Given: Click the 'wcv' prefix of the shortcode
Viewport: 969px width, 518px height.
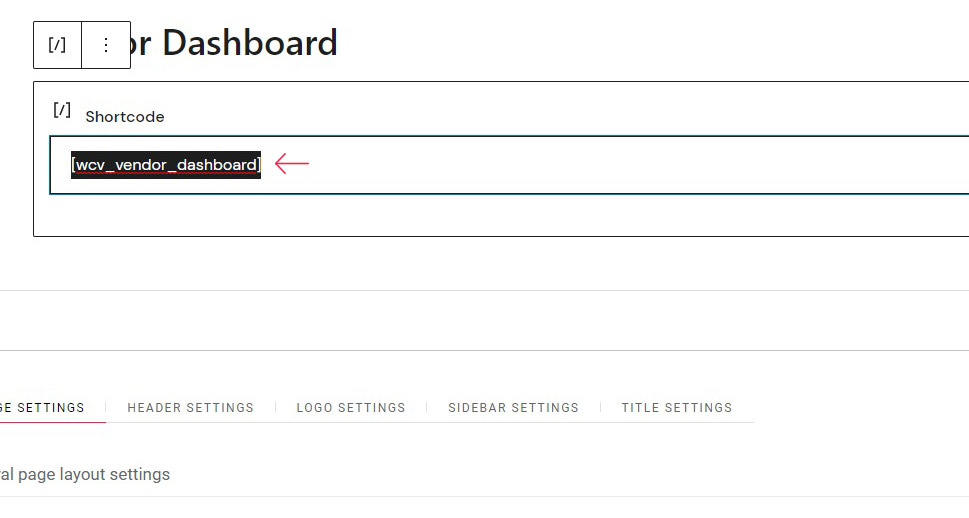Looking at the screenshot, I should coord(91,165).
